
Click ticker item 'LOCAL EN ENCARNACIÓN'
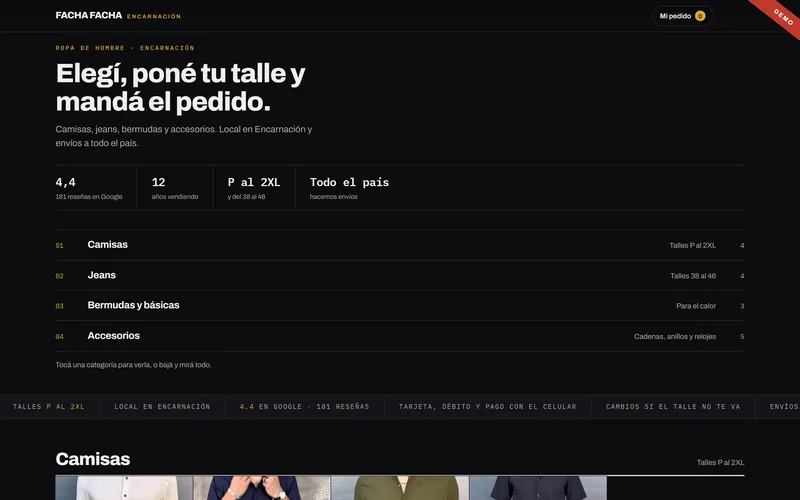pyautogui.click(x=162, y=407)
